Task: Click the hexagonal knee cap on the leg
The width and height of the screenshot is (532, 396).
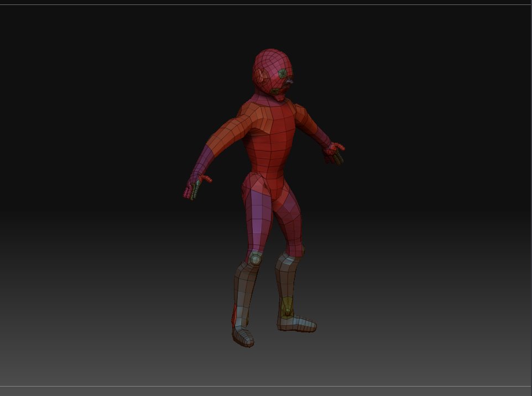Action: click(x=254, y=259)
